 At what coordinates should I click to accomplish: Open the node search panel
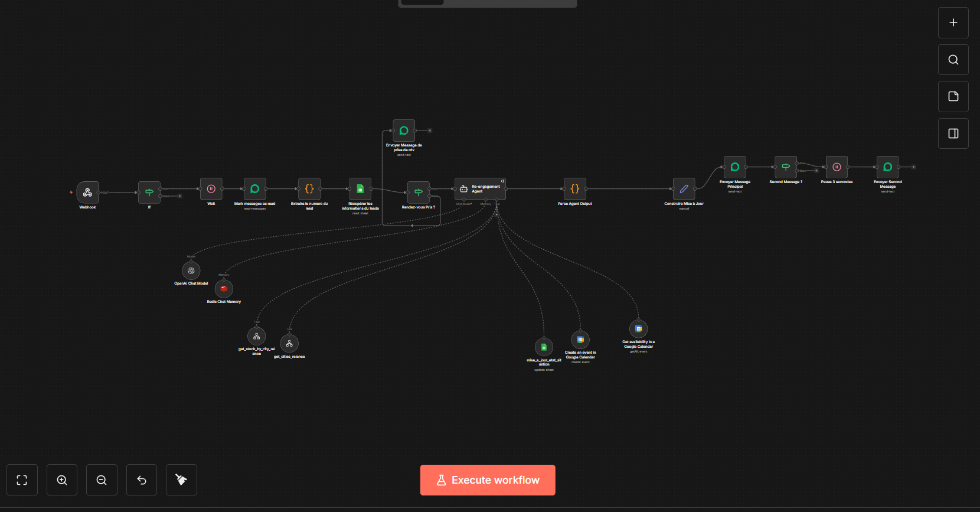click(x=953, y=60)
